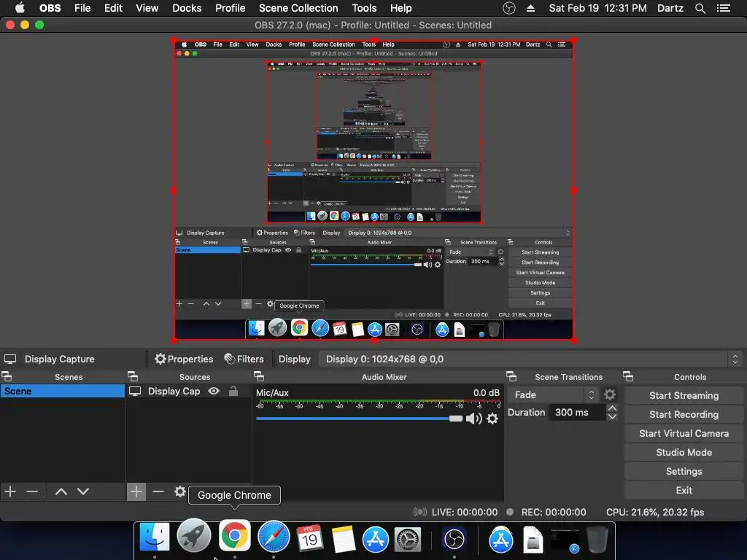This screenshot has width=747, height=560.
Task: Open Settings from Controls panel
Action: 684,472
